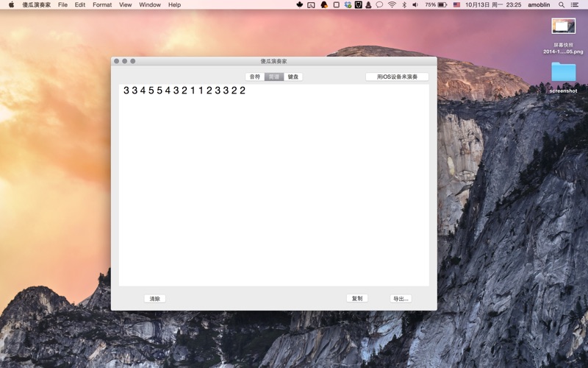Open the View menu

point(125,4)
